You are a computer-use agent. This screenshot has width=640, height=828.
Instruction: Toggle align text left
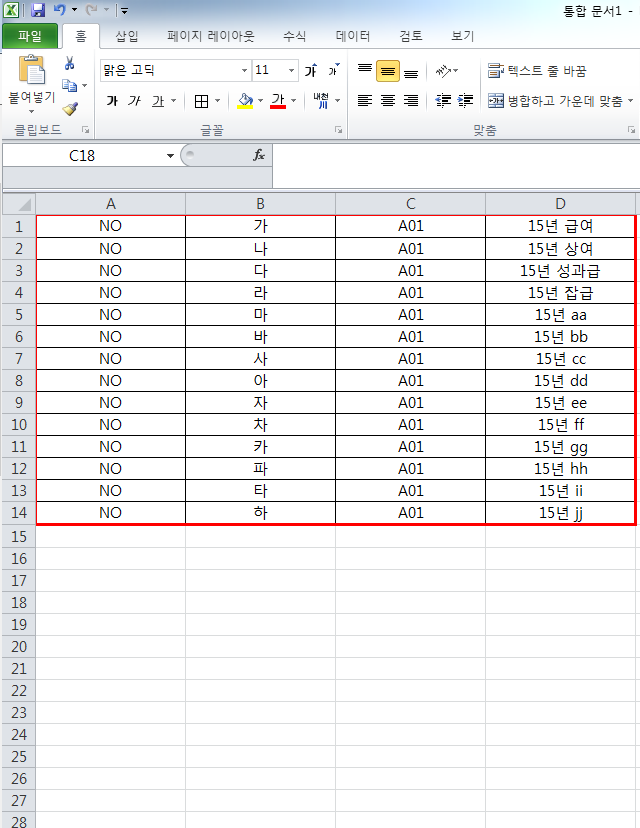coord(365,100)
